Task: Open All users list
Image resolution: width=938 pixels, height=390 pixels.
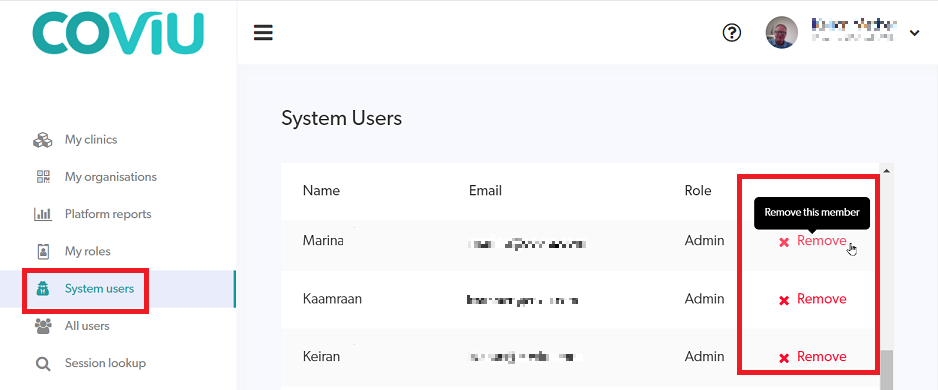Action: tap(87, 326)
